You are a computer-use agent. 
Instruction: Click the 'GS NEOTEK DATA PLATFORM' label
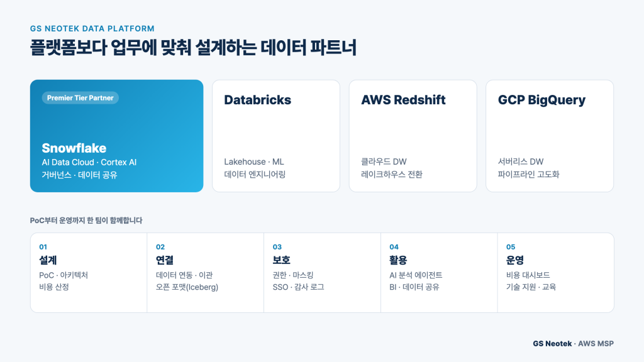coord(92,29)
